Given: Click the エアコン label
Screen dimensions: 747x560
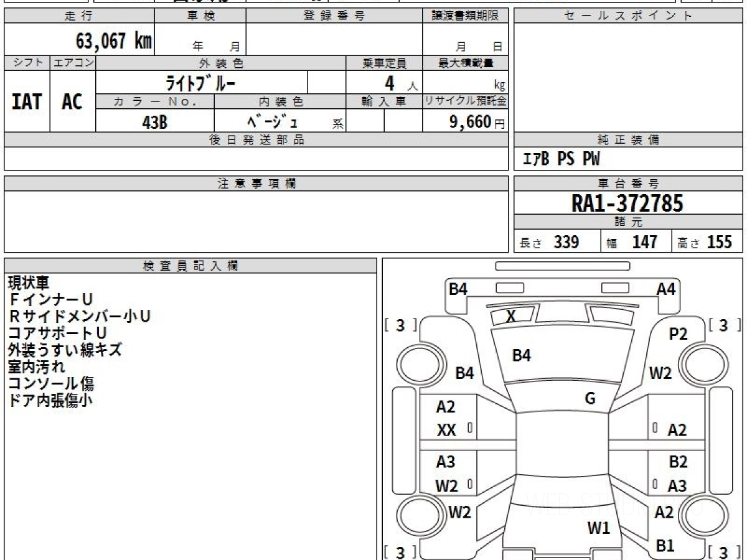Looking at the screenshot, I should point(73,63).
